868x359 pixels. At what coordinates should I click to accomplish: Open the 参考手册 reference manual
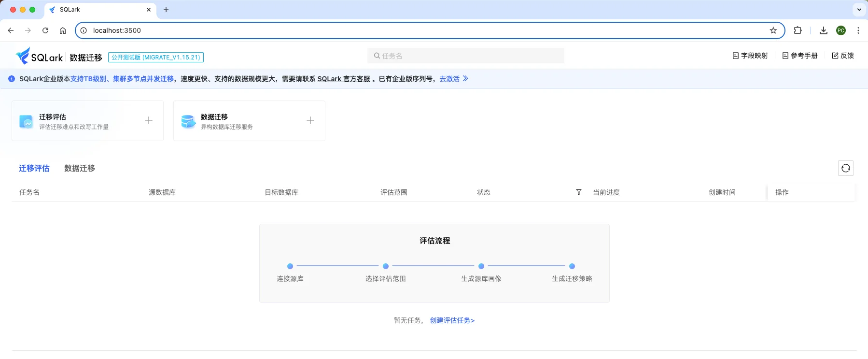pos(800,56)
